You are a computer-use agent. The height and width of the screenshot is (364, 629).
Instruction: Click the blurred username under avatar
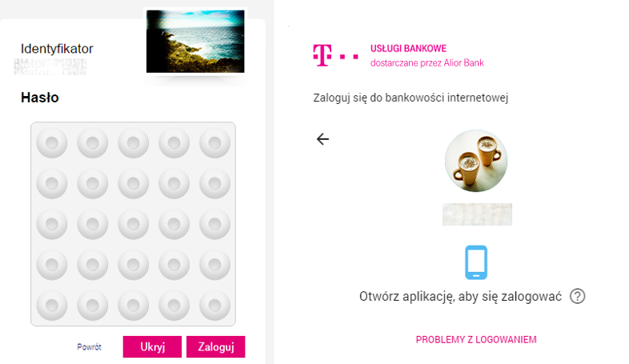[x=478, y=214]
